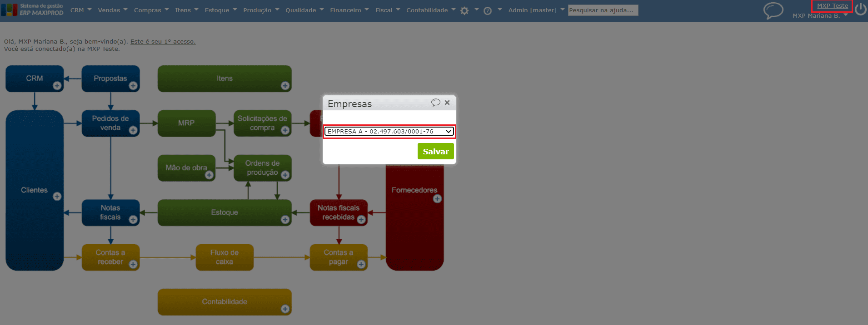Open the Contabilidade block in diagram
868x325 pixels.
click(x=224, y=302)
